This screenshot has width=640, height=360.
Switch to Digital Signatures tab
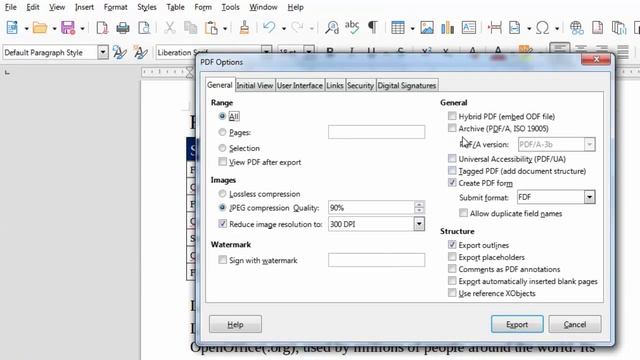(407, 85)
